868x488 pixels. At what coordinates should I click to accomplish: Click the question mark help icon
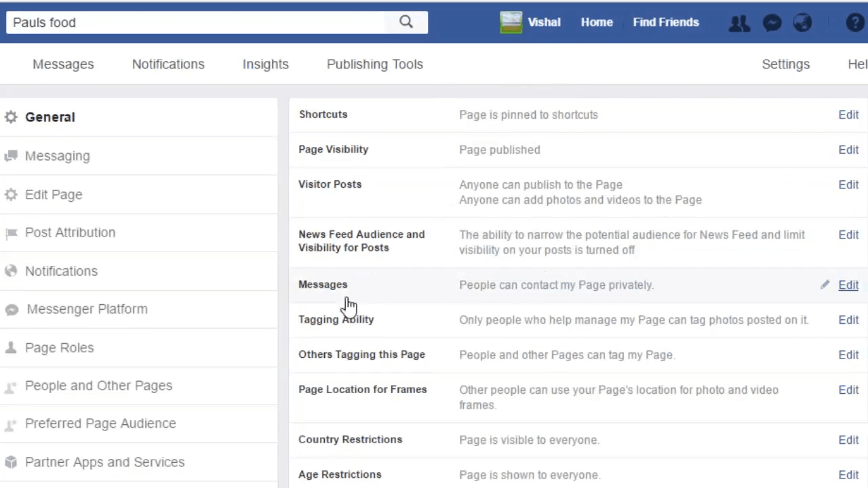pyautogui.click(x=855, y=23)
